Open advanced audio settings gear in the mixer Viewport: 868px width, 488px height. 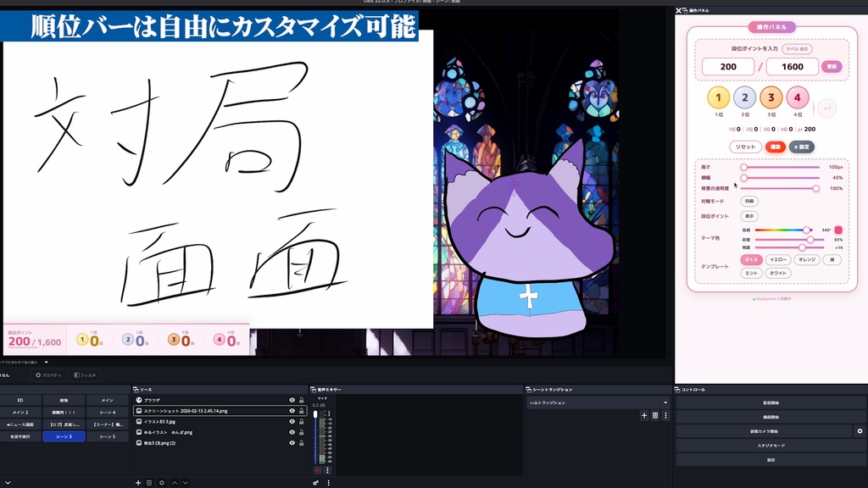click(315, 482)
